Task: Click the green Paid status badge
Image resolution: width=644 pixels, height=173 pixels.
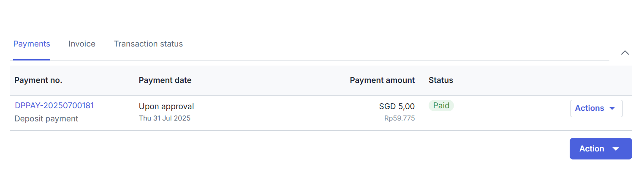Action: coord(441,106)
